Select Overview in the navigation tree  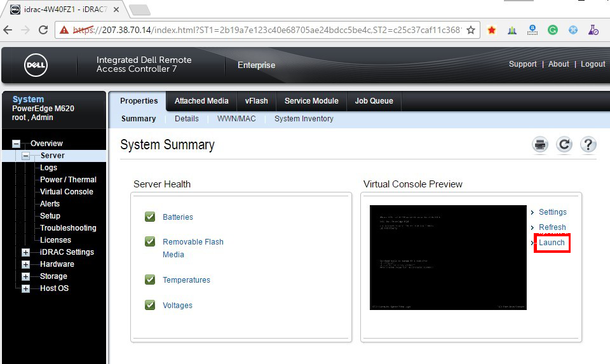46,144
